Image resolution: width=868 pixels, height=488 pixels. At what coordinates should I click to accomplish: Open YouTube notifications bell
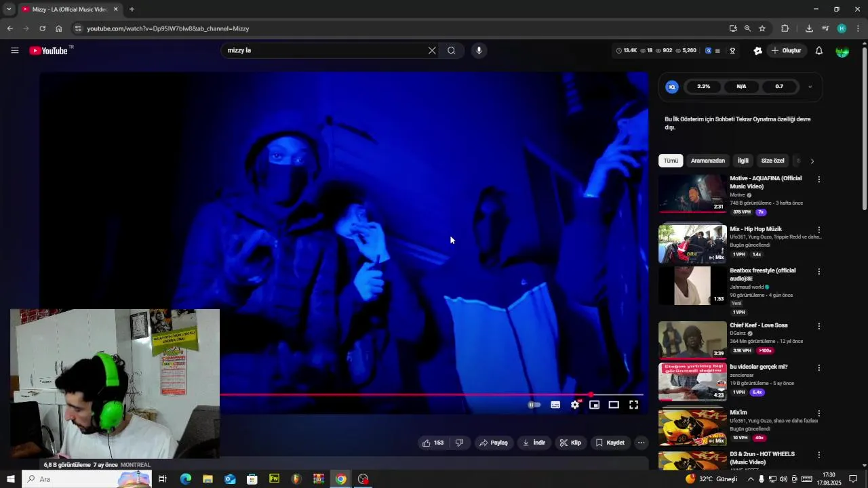point(818,51)
